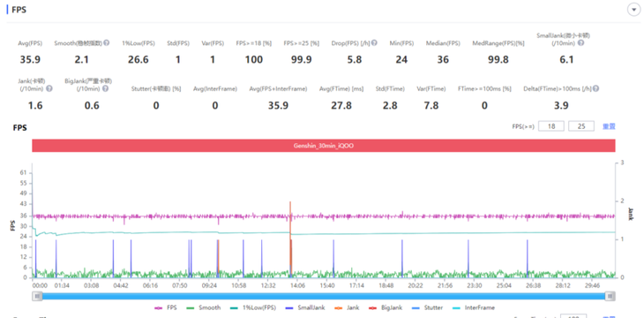Click the Avg(FPS) value 35.9
The width and height of the screenshot is (644, 318).
[30, 60]
